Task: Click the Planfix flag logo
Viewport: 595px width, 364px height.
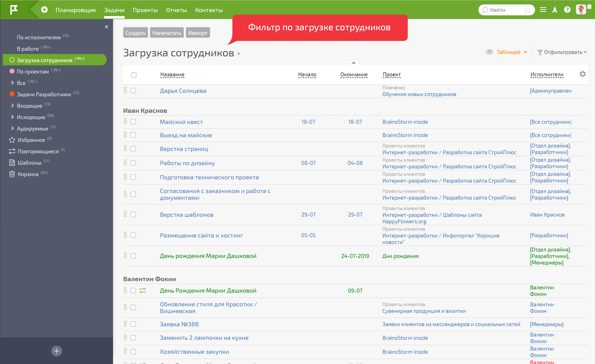Action: coord(14,10)
